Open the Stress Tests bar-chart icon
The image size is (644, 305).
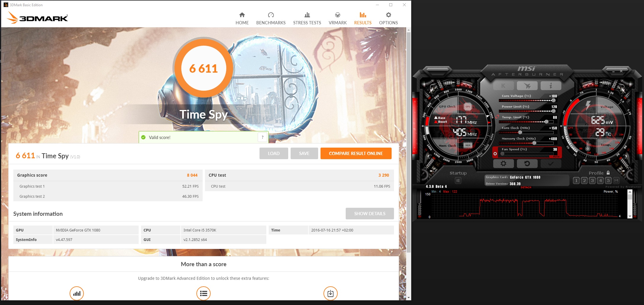(307, 15)
